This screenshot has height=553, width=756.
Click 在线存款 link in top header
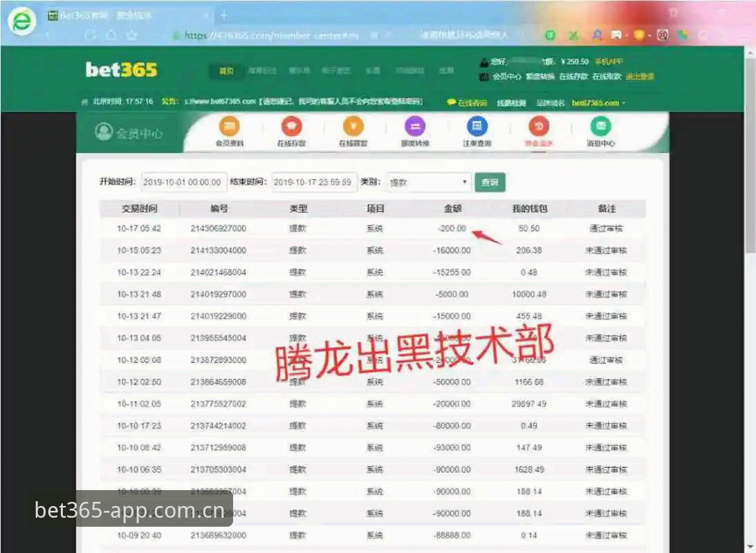coord(573,77)
